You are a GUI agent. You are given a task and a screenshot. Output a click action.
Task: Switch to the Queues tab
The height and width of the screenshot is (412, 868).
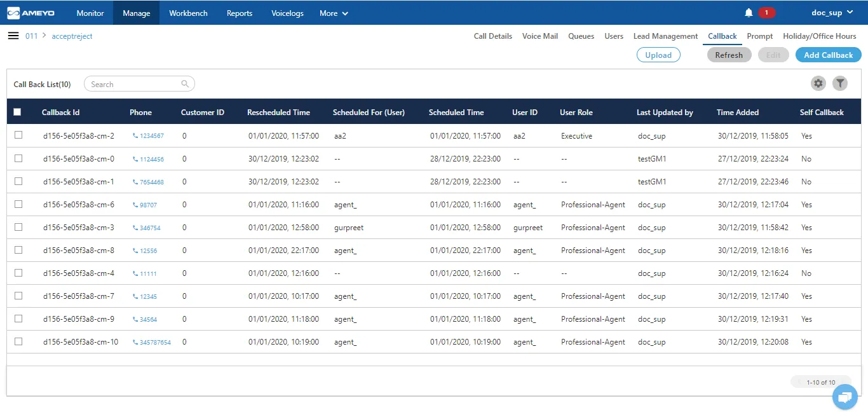581,36
